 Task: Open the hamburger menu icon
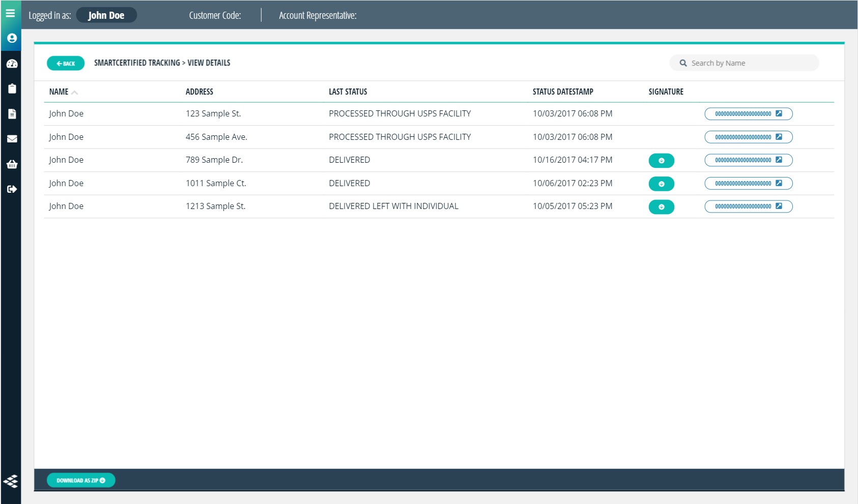(x=10, y=13)
